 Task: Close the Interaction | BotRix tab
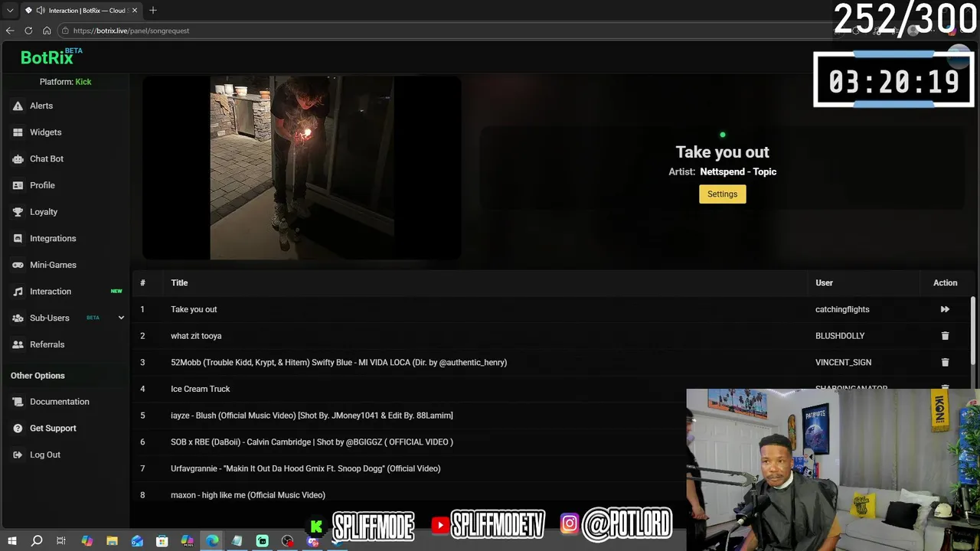coord(135,11)
